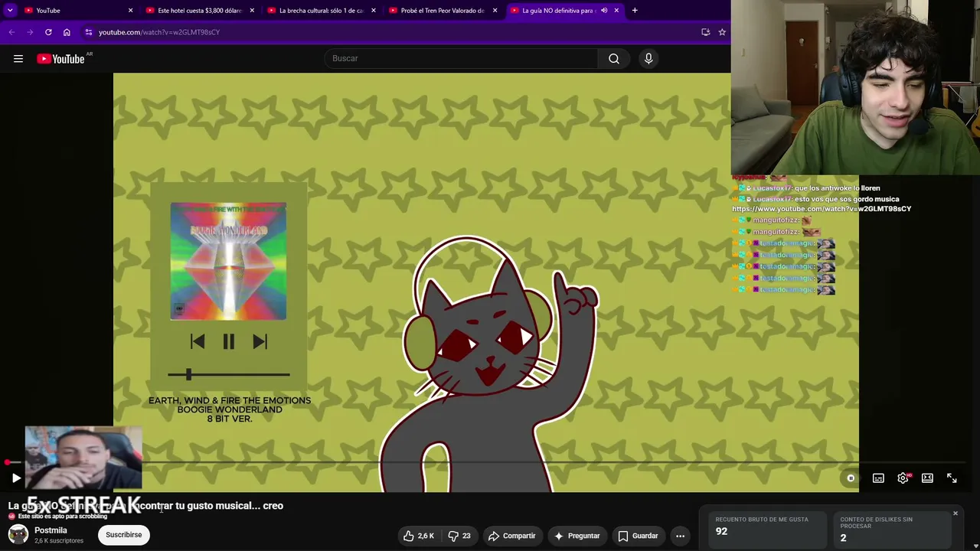Switch to 'Probé el Tren Peor Valorado' tab

pos(443,11)
